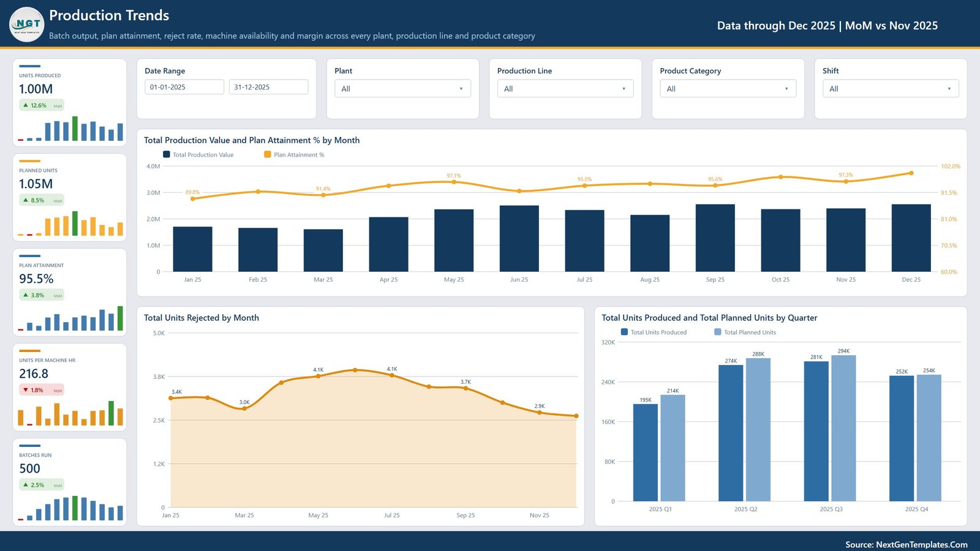Click the 252K Q4 produced bar

pos(902,439)
